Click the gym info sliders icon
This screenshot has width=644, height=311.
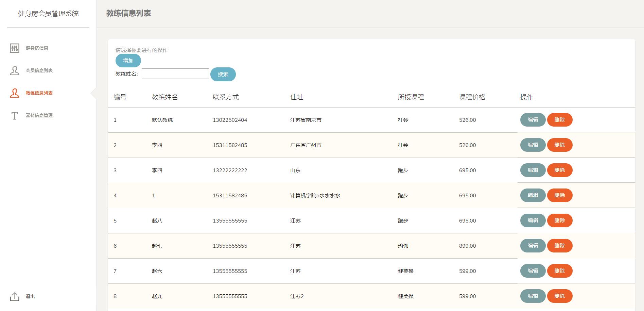coord(14,48)
